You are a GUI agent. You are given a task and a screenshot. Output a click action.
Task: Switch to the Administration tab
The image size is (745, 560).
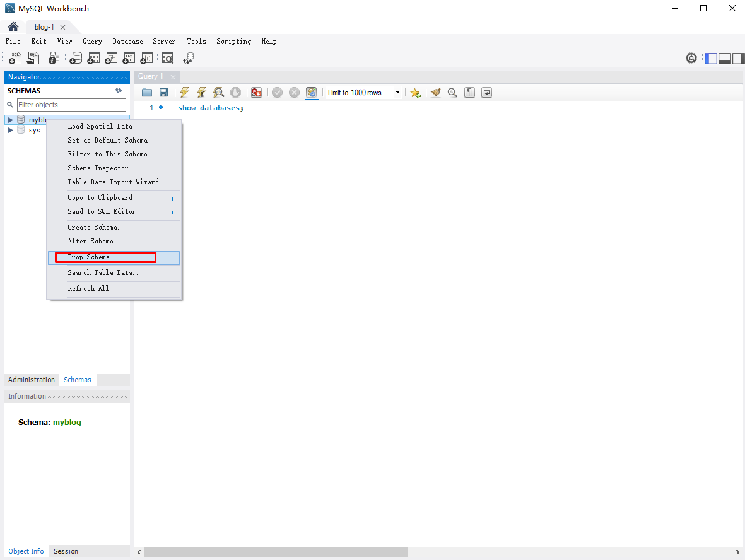coord(32,380)
